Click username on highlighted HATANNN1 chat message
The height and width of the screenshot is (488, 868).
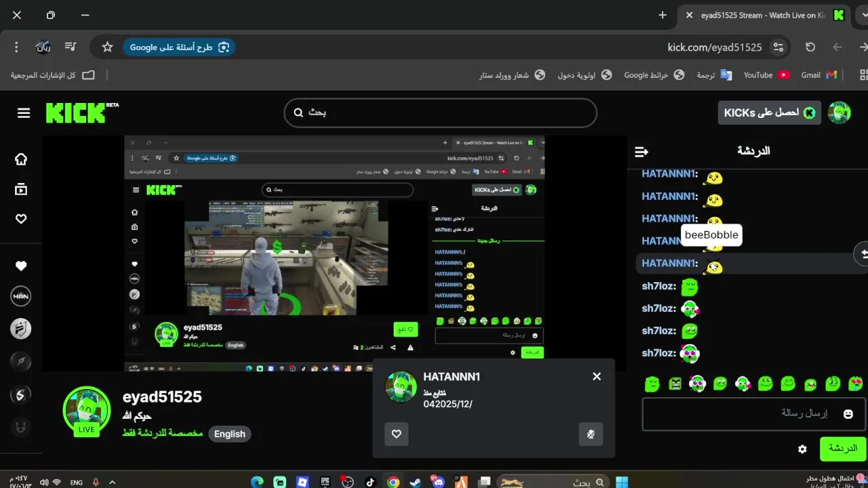pyautogui.click(x=670, y=263)
